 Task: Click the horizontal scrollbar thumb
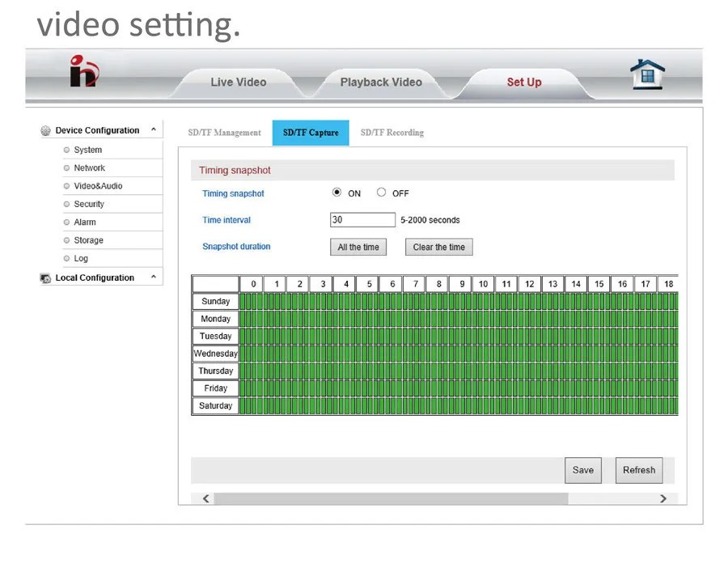(x=391, y=498)
